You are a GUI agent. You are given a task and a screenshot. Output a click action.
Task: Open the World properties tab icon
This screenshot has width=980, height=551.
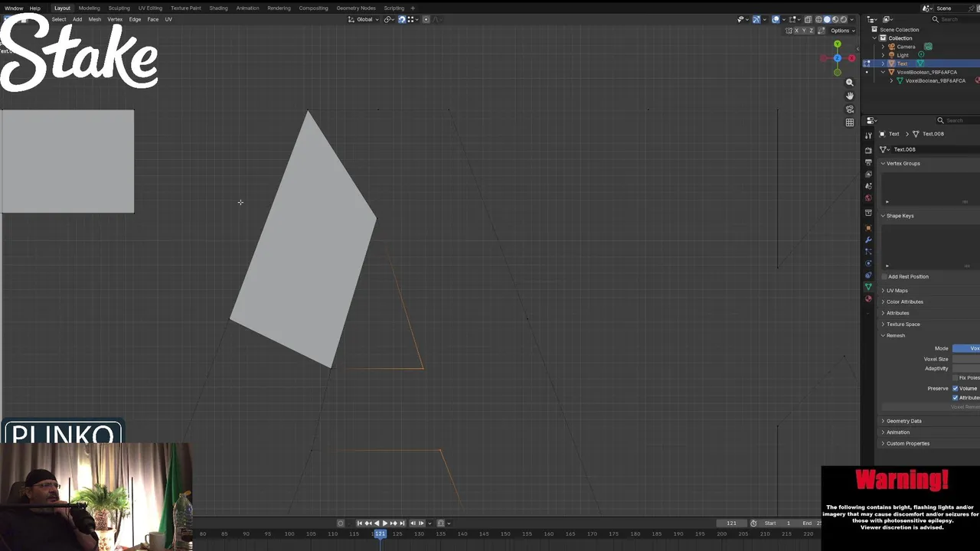click(868, 198)
